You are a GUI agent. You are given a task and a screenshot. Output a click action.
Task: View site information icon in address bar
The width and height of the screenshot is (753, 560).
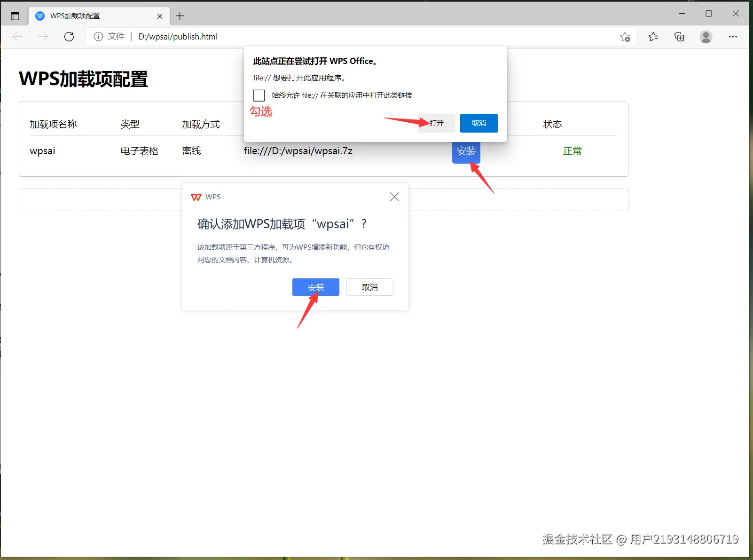[x=98, y=37]
